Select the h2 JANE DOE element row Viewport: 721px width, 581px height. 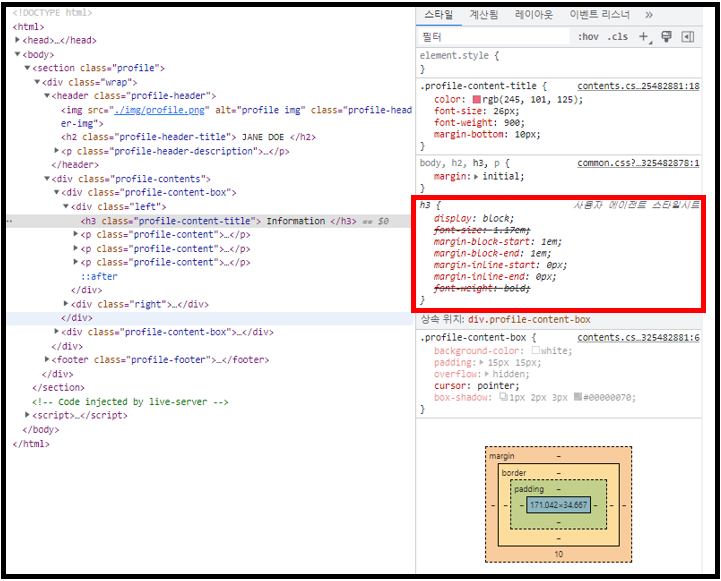click(x=188, y=137)
